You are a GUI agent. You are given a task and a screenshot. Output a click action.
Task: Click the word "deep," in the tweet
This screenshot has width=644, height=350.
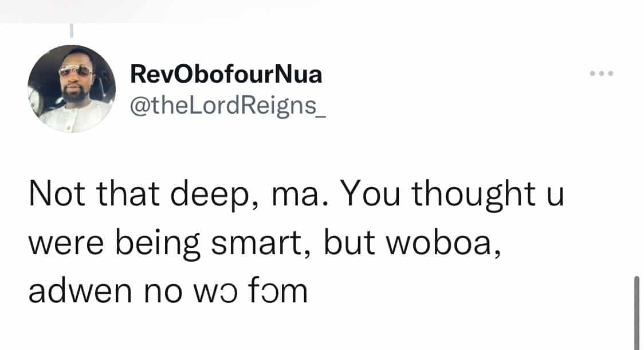coord(215,195)
